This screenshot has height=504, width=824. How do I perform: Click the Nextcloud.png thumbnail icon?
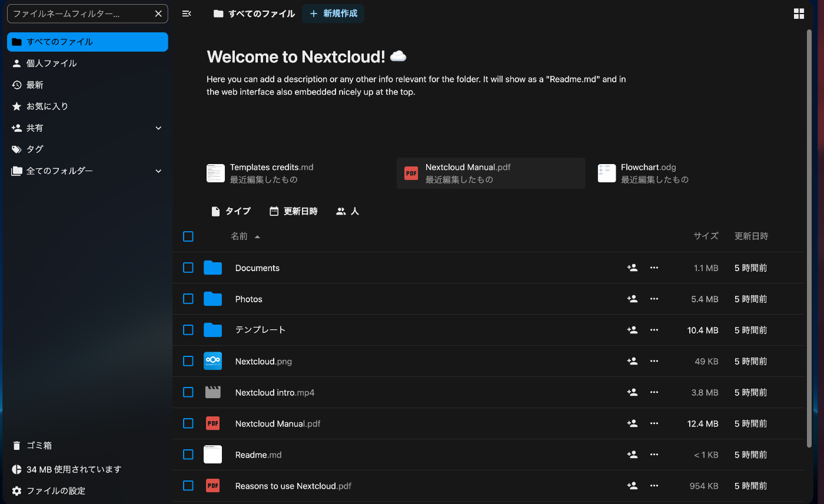(x=212, y=361)
